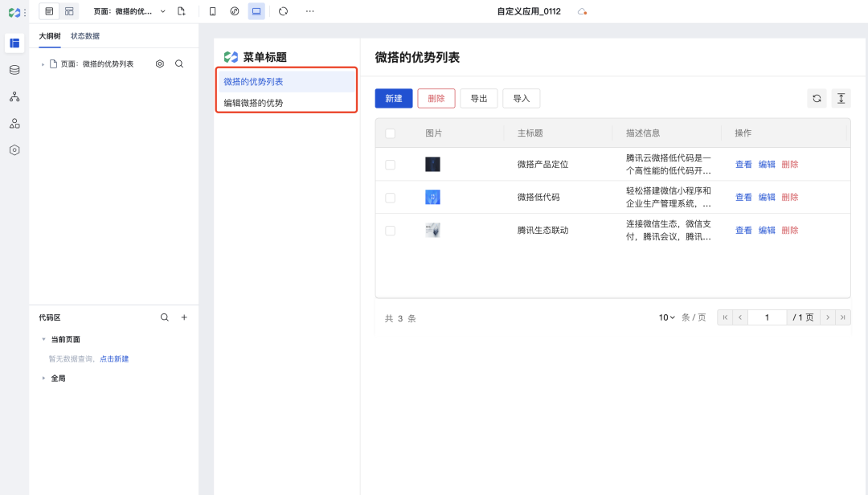Screen dimensions: 868x495
Task: Open the workflow hierarchy icon in sidebar
Action: pyautogui.click(x=14, y=97)
